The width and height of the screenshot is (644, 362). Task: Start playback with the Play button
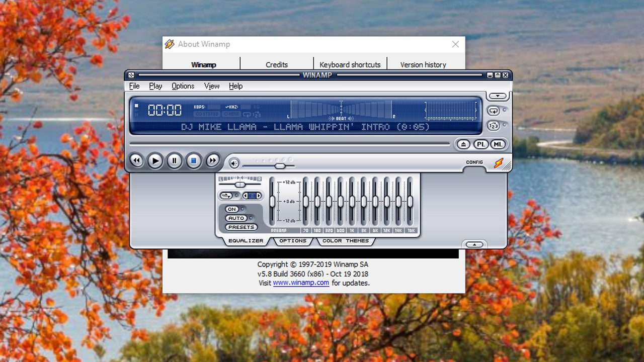tap(155, 160)
